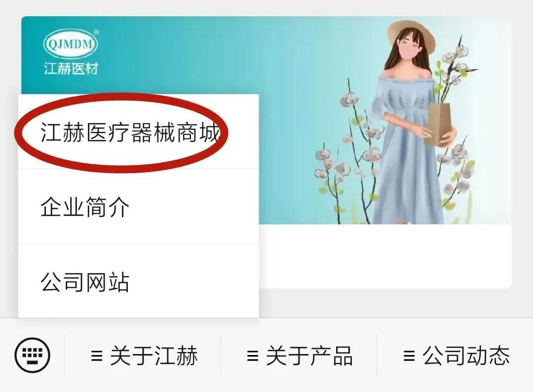The image size is (533, 392).
Task: Choose 企业简介 in the popup menu
Action: point(138,206)
